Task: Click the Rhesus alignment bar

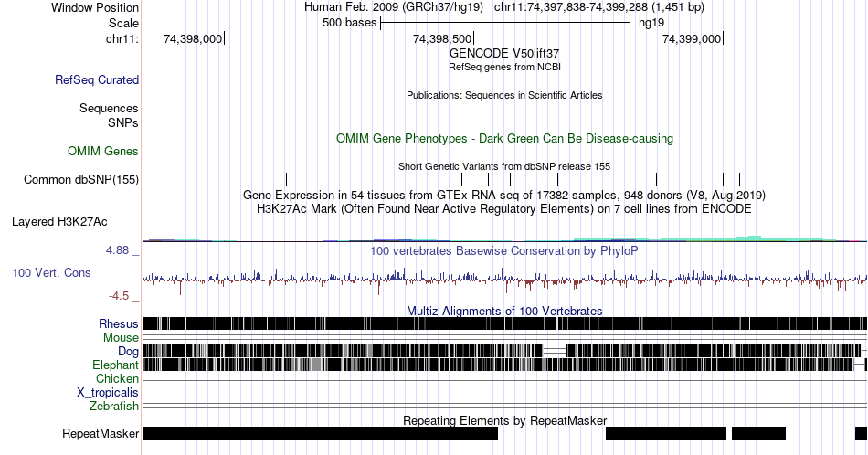Action: click(504, 323)
